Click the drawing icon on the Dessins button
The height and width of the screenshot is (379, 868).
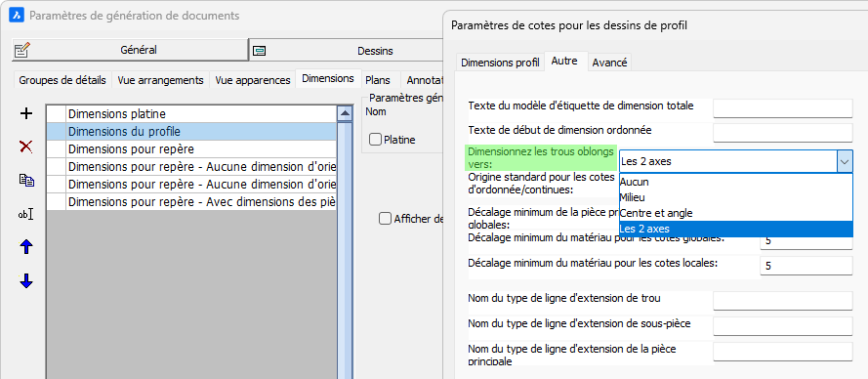pyautogui.click(x=259, y=51)
